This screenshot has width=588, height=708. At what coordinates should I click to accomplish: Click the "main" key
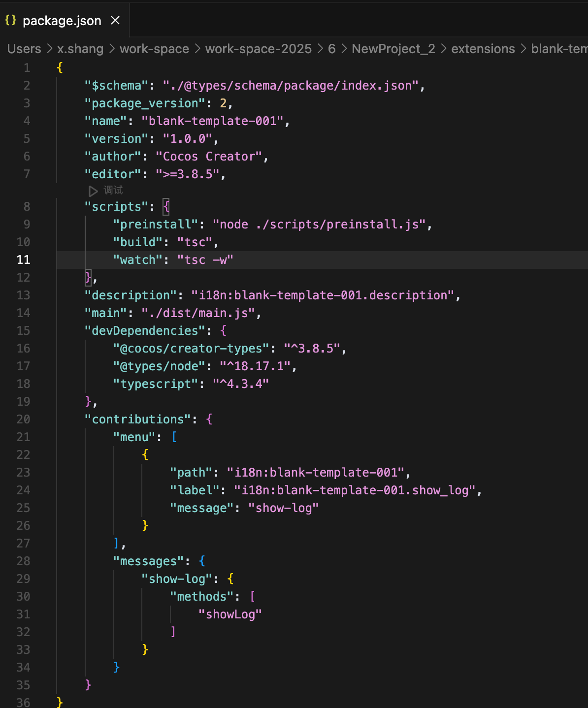coord(106,313)
